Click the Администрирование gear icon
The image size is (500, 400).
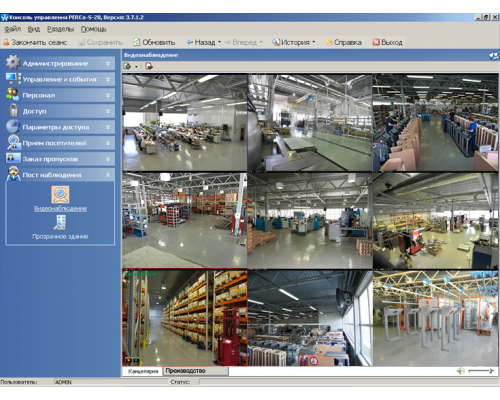[x=13, y=62]
